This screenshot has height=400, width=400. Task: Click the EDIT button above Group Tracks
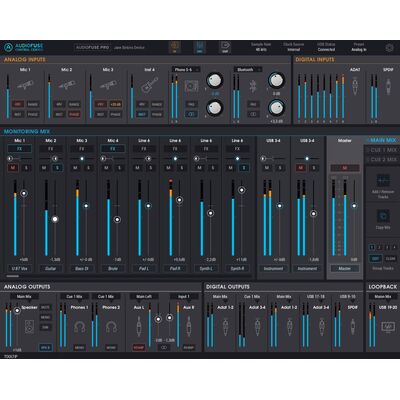coord(375,258)
